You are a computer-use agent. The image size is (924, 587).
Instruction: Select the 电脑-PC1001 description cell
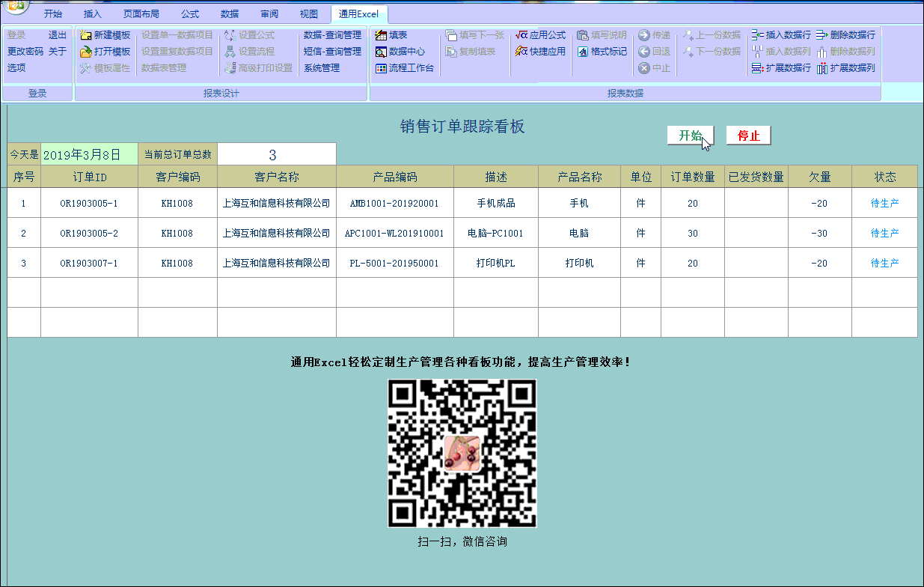(495, 233)
